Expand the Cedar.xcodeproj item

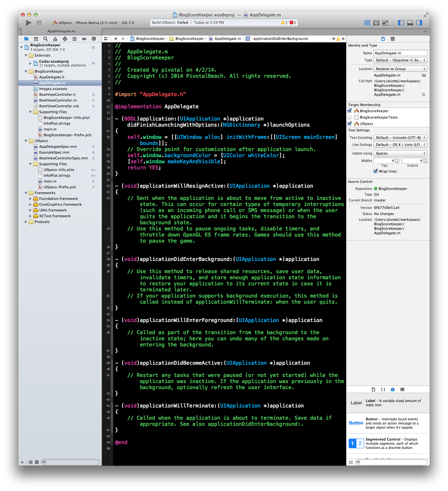pos(30,63)
